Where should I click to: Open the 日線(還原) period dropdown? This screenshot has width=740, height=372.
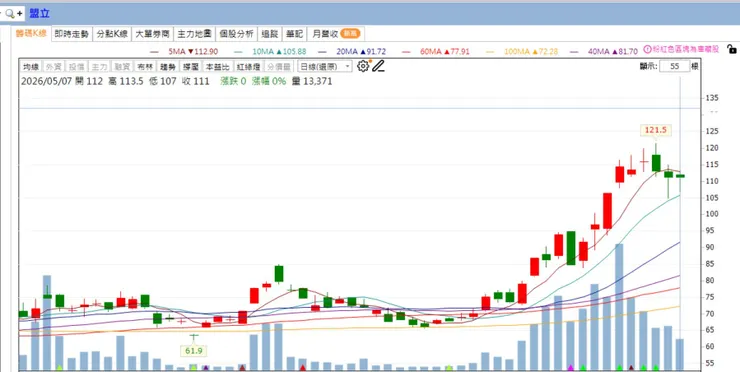tap(325, 67)
